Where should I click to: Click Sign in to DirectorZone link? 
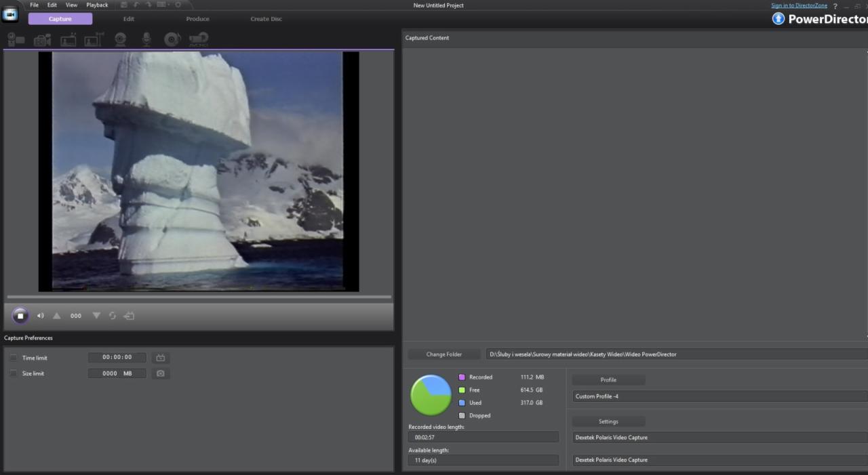[x=799, y=5]
